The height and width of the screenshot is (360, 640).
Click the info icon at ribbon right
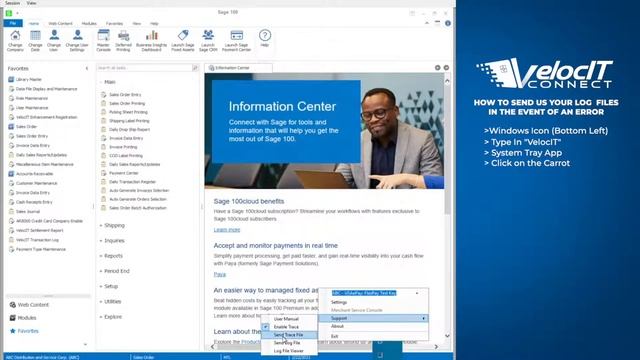(x=448, y=23)
